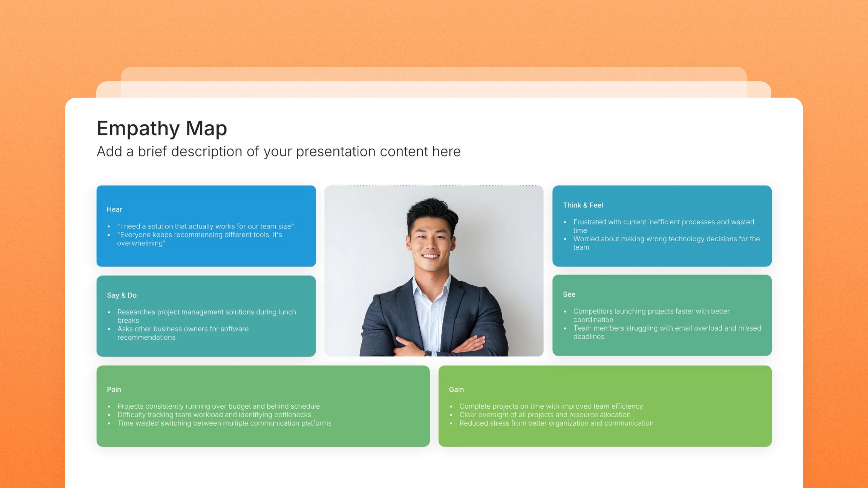Click 'Researches project management solutions' bullet

tap(206, 316)
